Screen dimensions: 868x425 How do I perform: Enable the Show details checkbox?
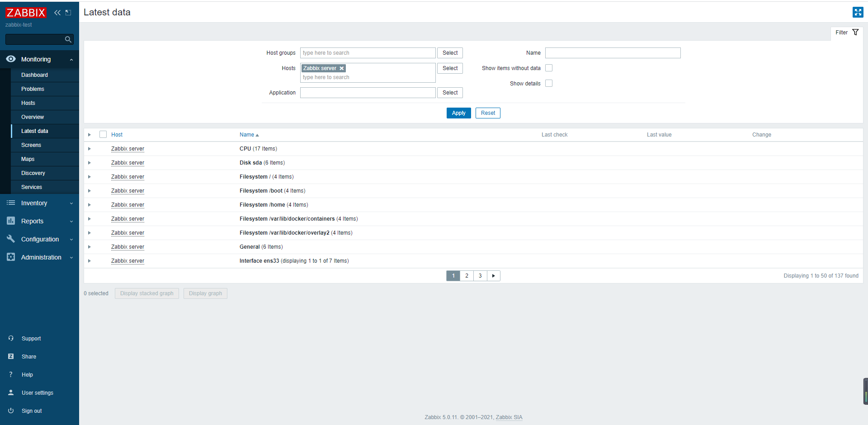pos(549,83)
